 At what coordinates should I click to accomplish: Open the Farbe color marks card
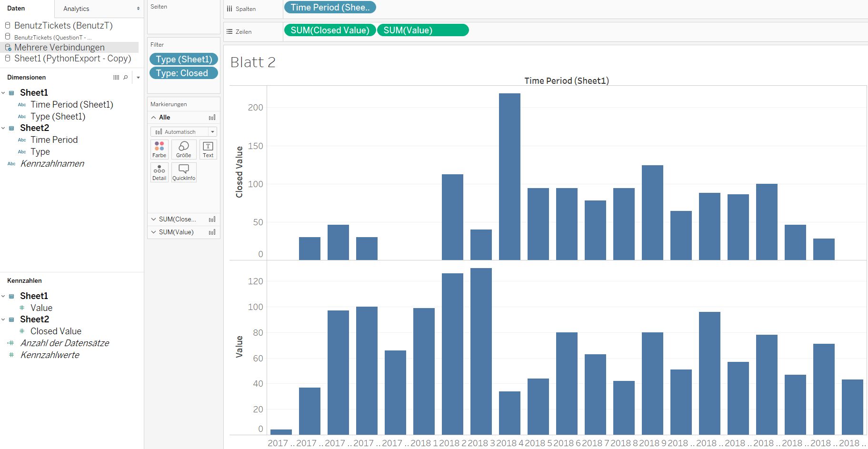click(x=159, y=149)
